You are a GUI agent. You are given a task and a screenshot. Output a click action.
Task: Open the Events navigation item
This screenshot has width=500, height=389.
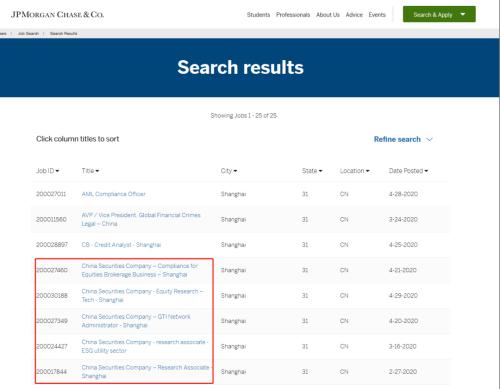point(377,15)
